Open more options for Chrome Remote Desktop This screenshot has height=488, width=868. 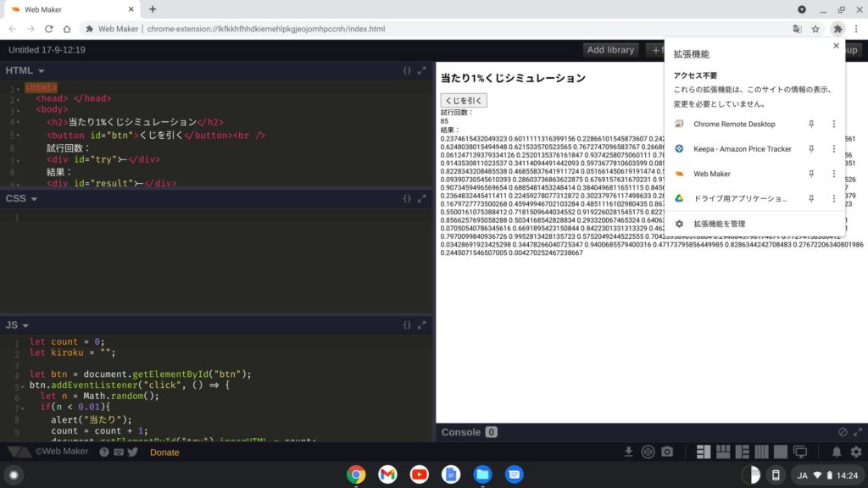point(834,125)
